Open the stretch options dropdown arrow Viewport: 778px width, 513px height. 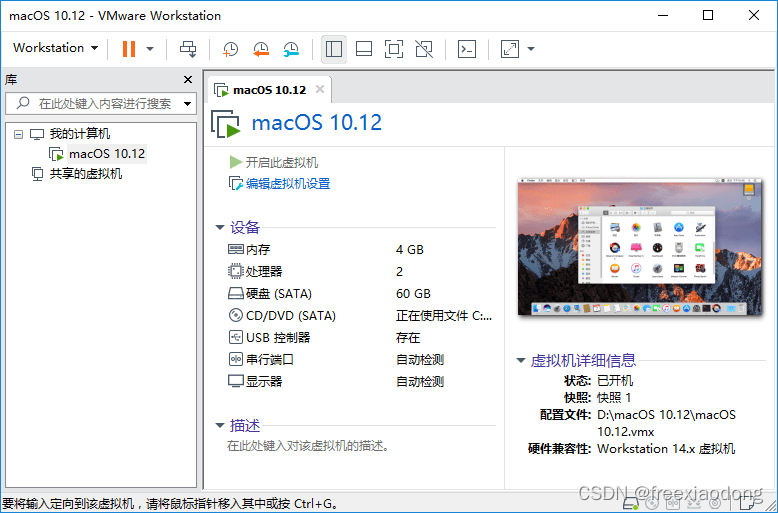pyautogui.click(x=531, y=49)
